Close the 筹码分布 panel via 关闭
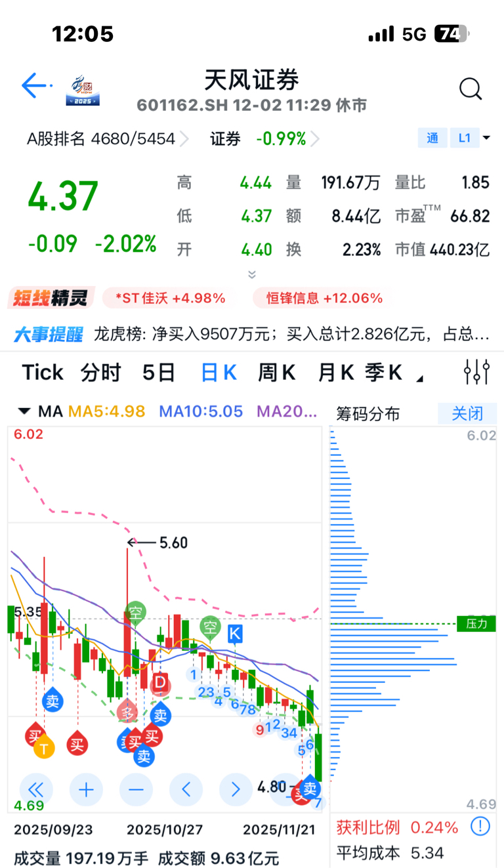This screenshot has width=504, height=868. 467,413
